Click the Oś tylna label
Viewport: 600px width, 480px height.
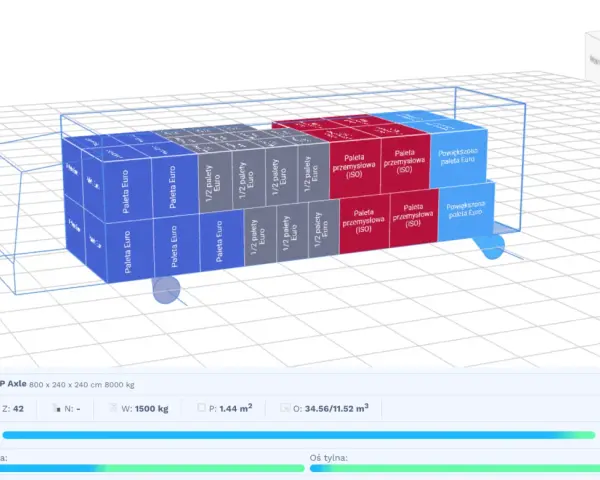click(329, 458)
